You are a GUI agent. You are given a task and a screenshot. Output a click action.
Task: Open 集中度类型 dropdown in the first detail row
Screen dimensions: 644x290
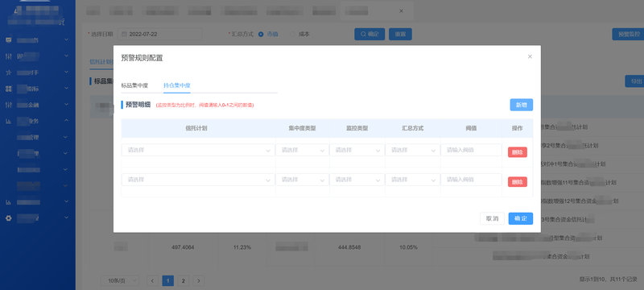[x=303, y=151]
